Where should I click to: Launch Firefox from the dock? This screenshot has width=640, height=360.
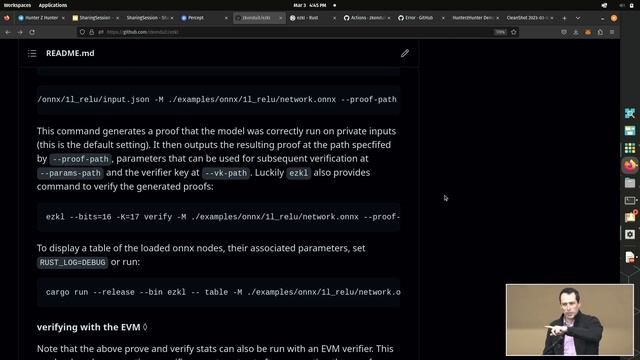pos(630,165)
